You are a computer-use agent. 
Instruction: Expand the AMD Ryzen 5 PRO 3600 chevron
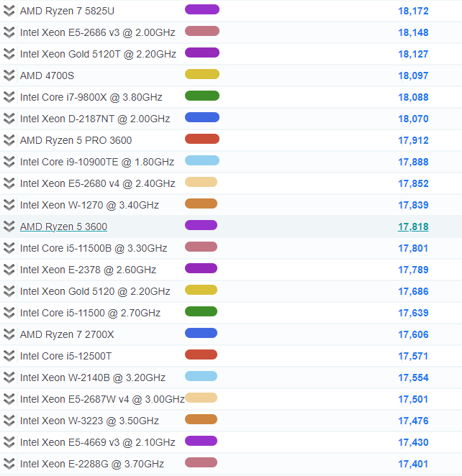(x=9, y=140)
